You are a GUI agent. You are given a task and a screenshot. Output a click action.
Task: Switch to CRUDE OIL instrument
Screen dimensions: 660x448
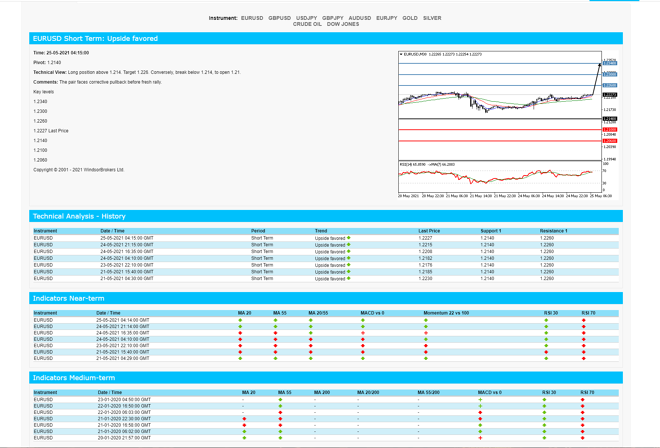307,24
